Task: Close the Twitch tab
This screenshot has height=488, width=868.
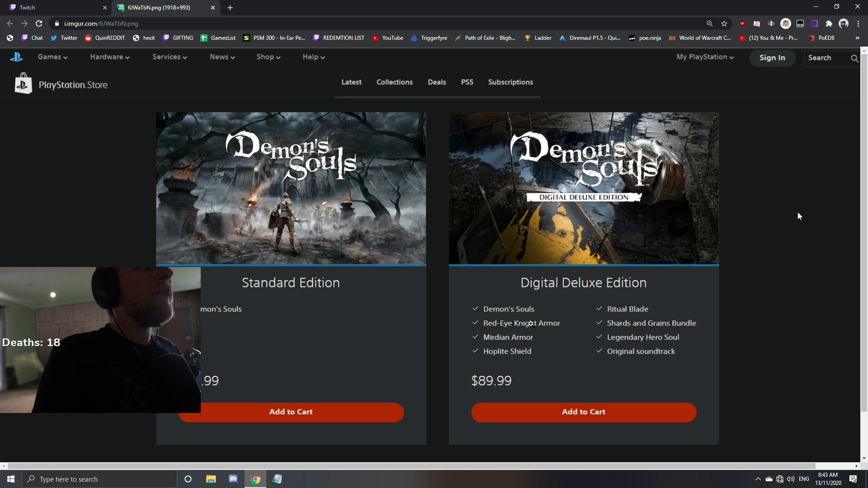Action: [105, 8]
